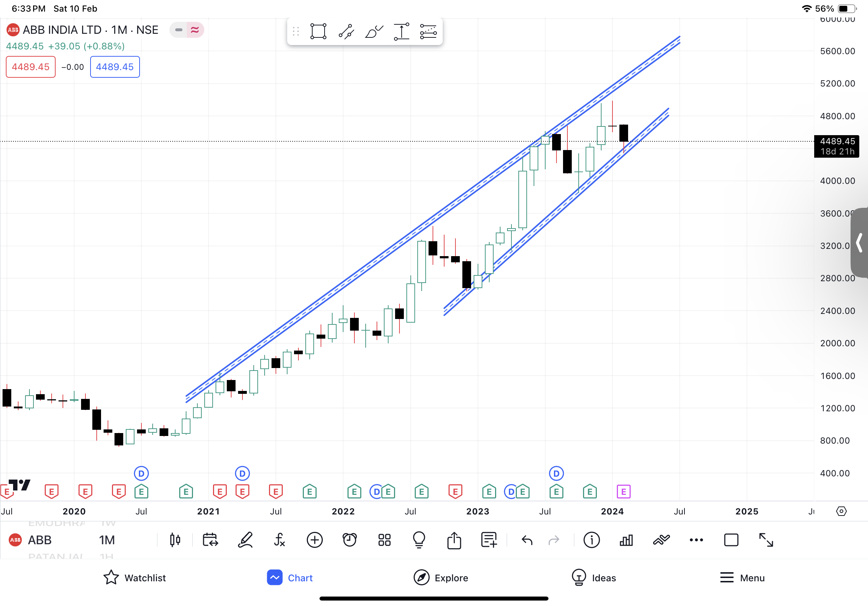Open the three-dot more options menu
This screenshot has height=606, width=868.
coord(696,540)
